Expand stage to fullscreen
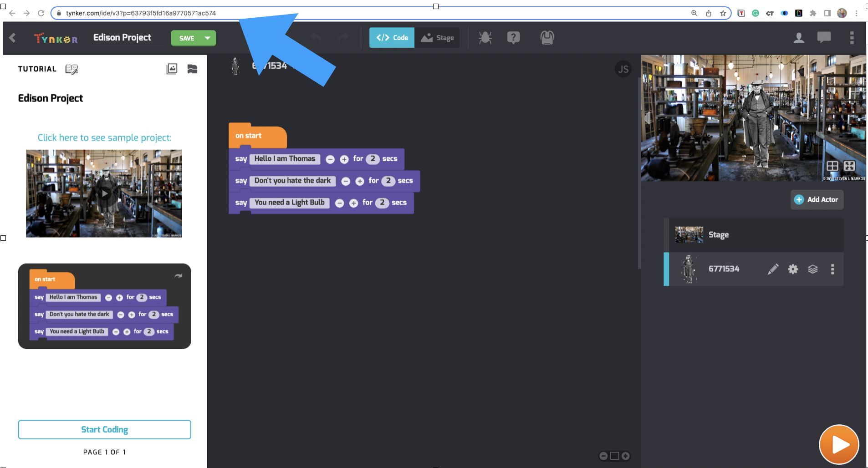This screenshot has height=468, width=868. pos(849,166)
